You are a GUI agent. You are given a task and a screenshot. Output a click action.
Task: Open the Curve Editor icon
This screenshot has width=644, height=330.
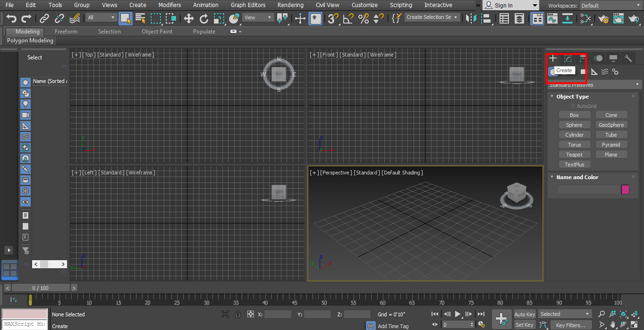click(x=552, y=17)
